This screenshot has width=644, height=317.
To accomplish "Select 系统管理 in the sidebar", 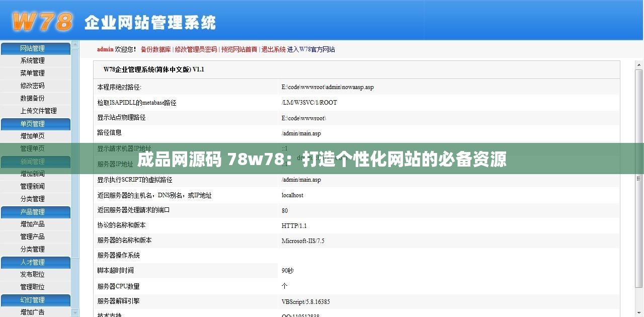I will coord(32,60).
